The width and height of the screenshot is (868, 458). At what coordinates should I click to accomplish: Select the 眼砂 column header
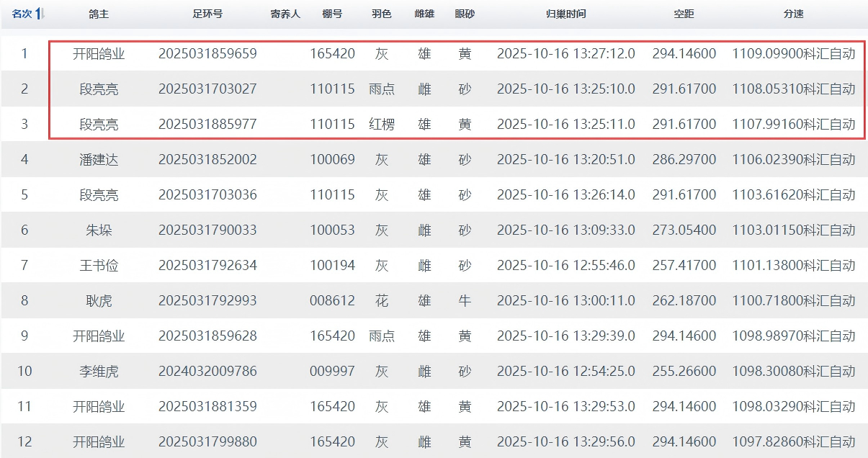point(465,14)
